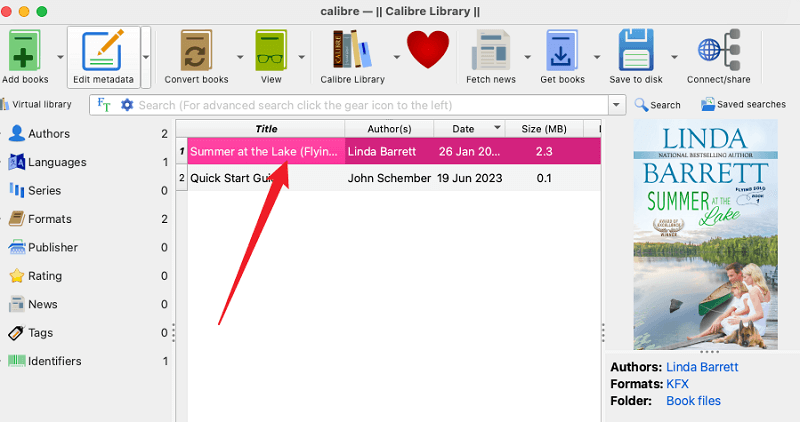Screen dimensions: 800x422
Task: Click the 19 Jun 2023 date cell
Action: point(469,178)
